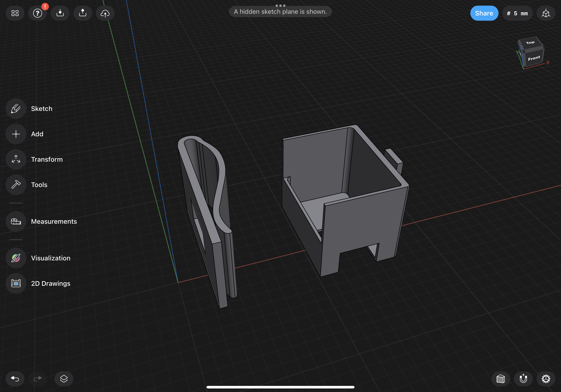The image size is (561, 392).
Task: Open 2D Drawings workspace
Action: tap(16, 283)
